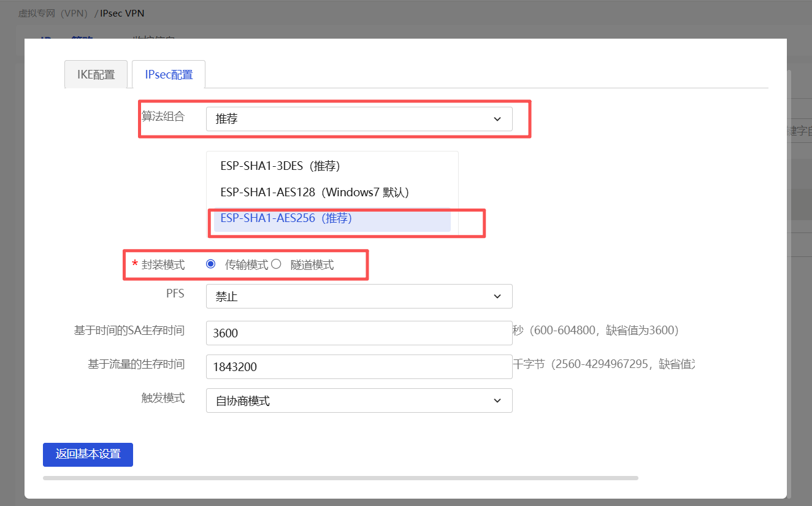The width and height of the screenshot is (812, 506).
Task: Select the 隧道模式 radio button
Action: [277, 264]
